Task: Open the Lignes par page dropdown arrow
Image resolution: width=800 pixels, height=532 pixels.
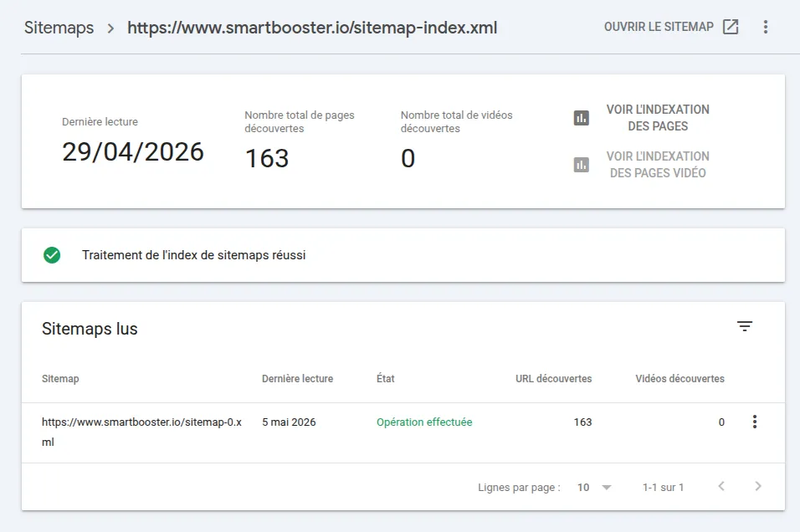Action: click(x=607, y=487)
